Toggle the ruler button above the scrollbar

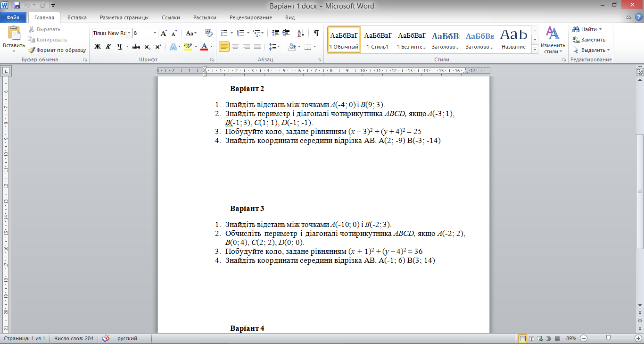[x=640, y=72]
